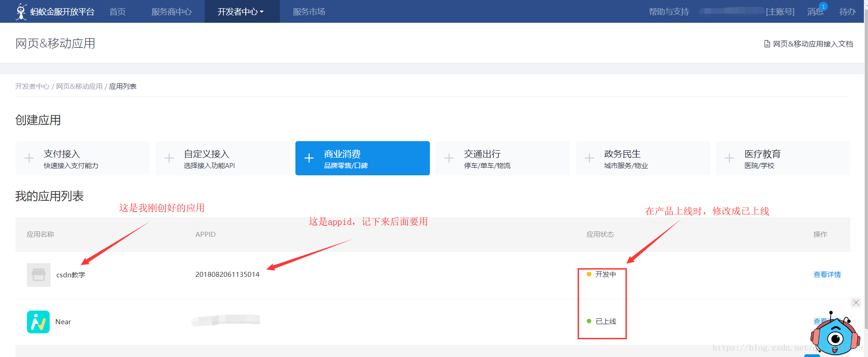Viewport: 868px width, 357px height.
Task: Click the plus icon on 交通出行
Action: pos(449,158)
